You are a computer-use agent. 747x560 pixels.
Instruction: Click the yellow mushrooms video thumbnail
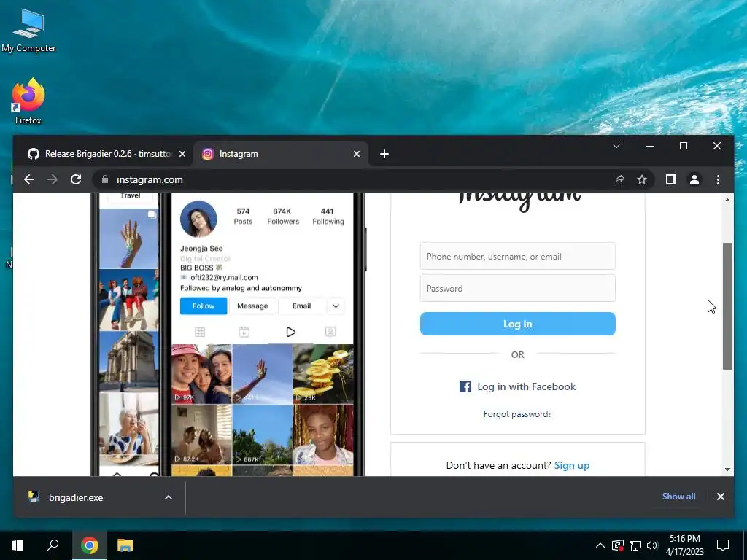(x=323, y=374)
